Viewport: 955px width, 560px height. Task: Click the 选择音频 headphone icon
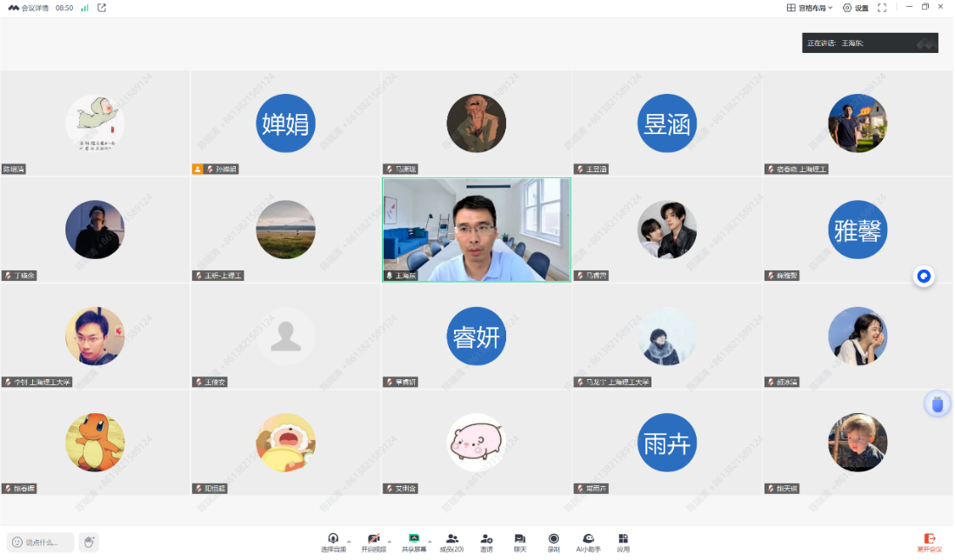[x=333, y=539]
